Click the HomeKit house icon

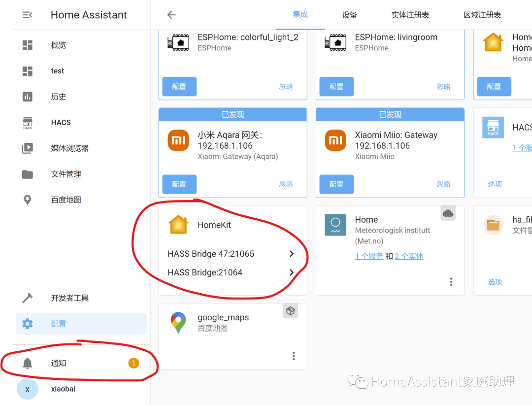[x=178, y=224]
